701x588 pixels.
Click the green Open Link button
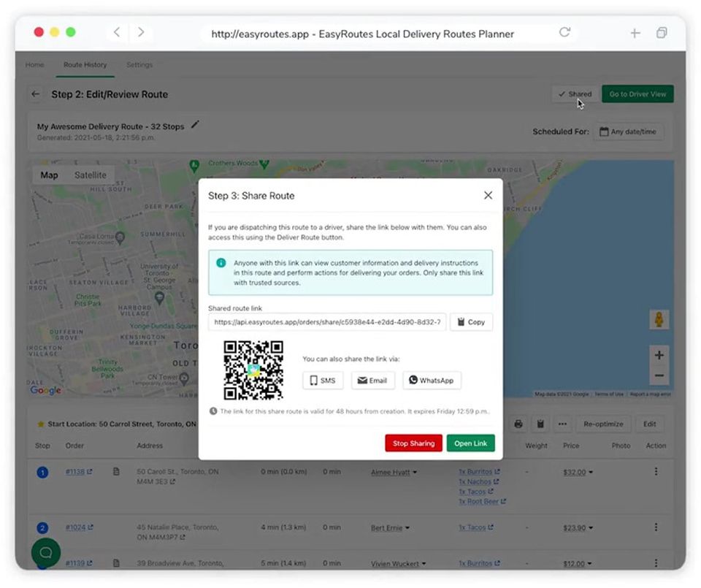(x=470, y=443)
